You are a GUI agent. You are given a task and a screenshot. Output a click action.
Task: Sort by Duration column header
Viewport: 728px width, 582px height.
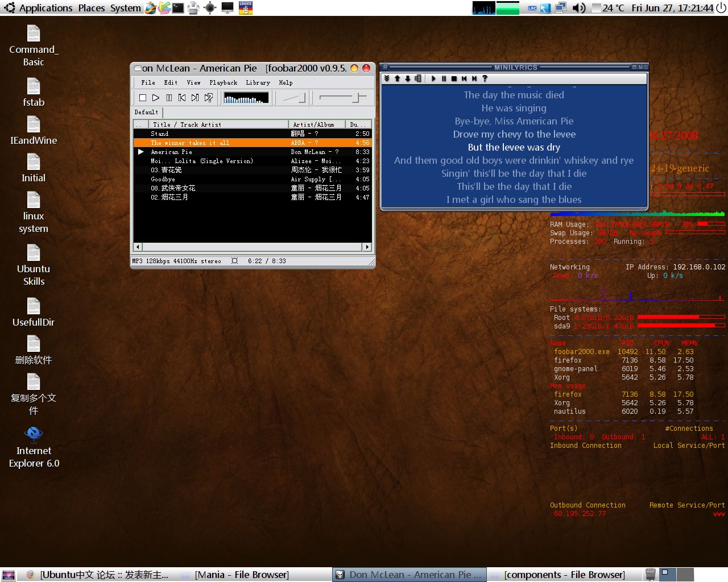point(358,124)
